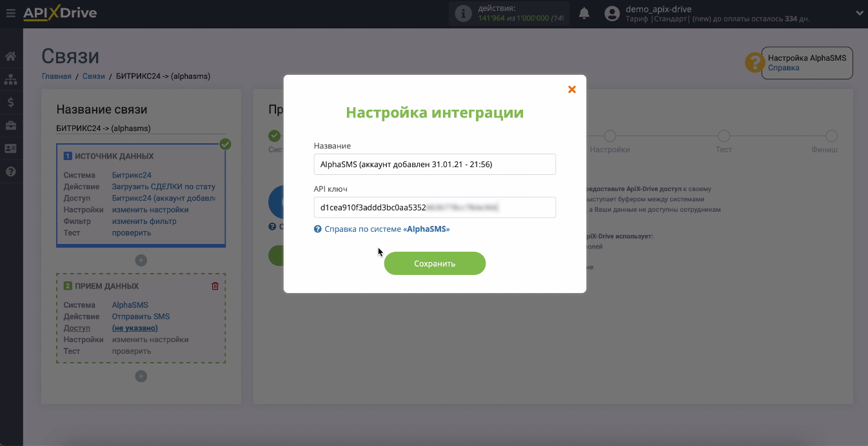Edit the integration name field
The width and height of the screenshot is (868, 446).
click(435, 164)
